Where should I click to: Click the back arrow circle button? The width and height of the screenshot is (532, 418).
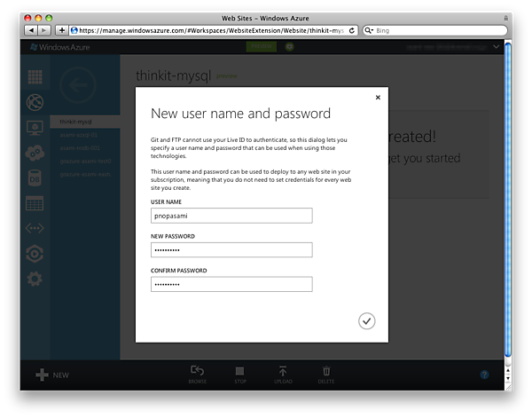pos(78,85)
